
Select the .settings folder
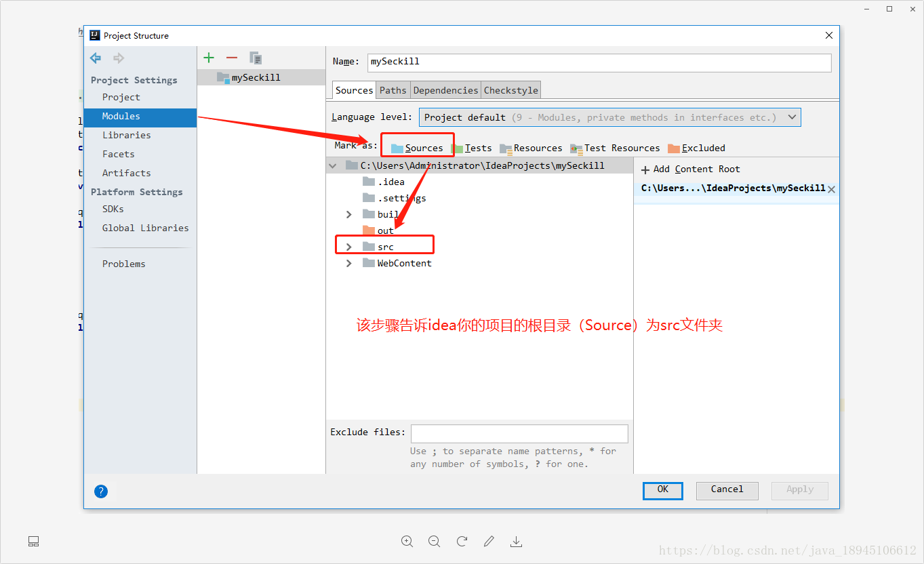coord(395,198)
